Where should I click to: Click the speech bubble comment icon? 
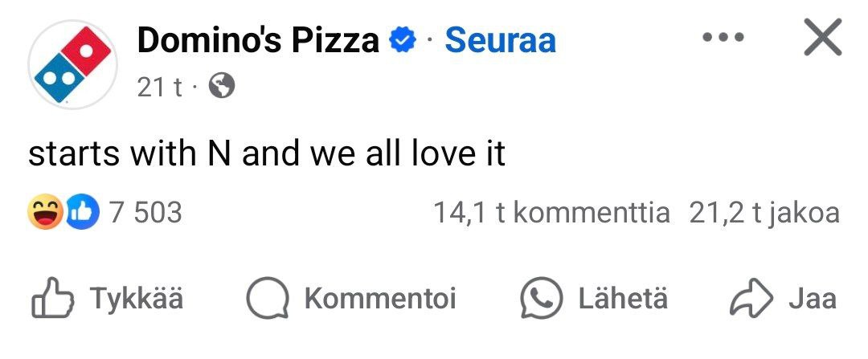[x=268, y=300]
